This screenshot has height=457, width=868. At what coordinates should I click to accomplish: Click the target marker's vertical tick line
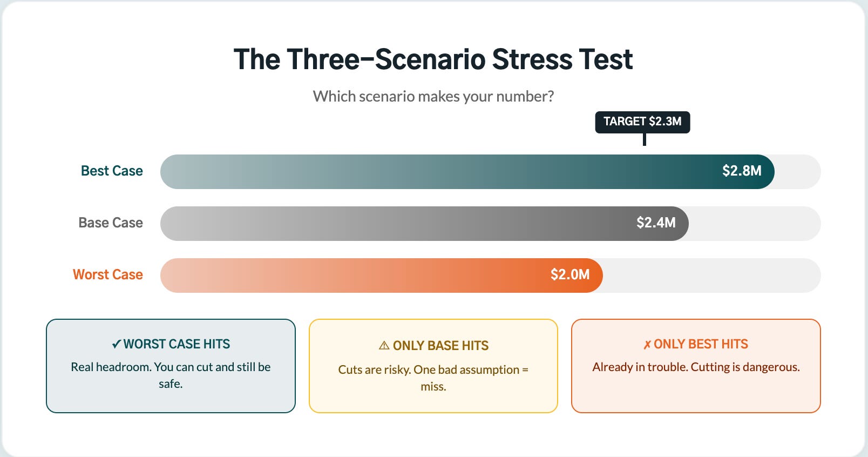(644, 139)
